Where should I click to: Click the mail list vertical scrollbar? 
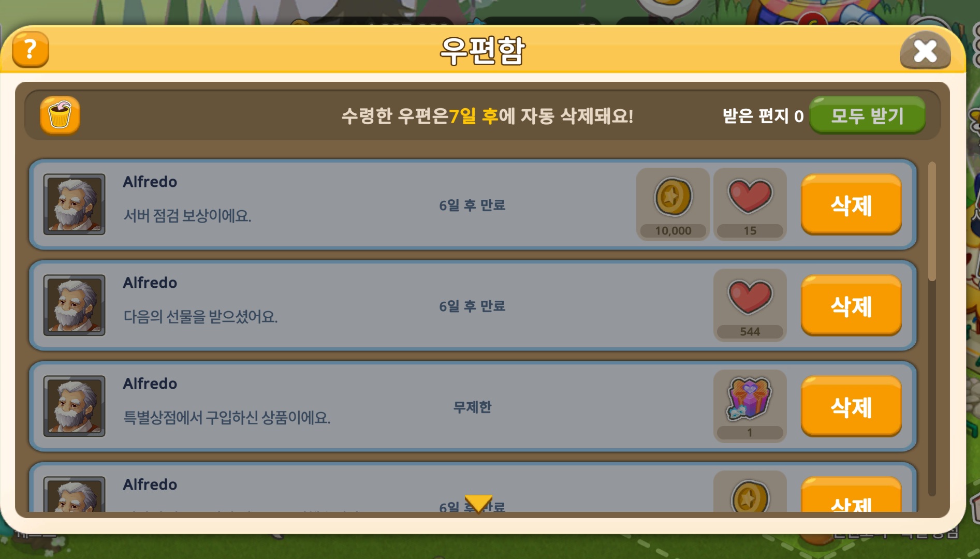932,329
